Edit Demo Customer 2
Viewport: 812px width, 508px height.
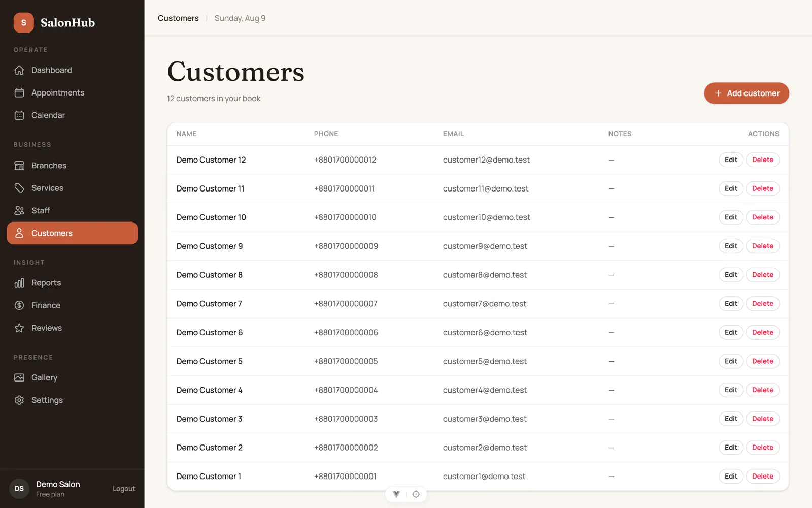click(731, 448)
